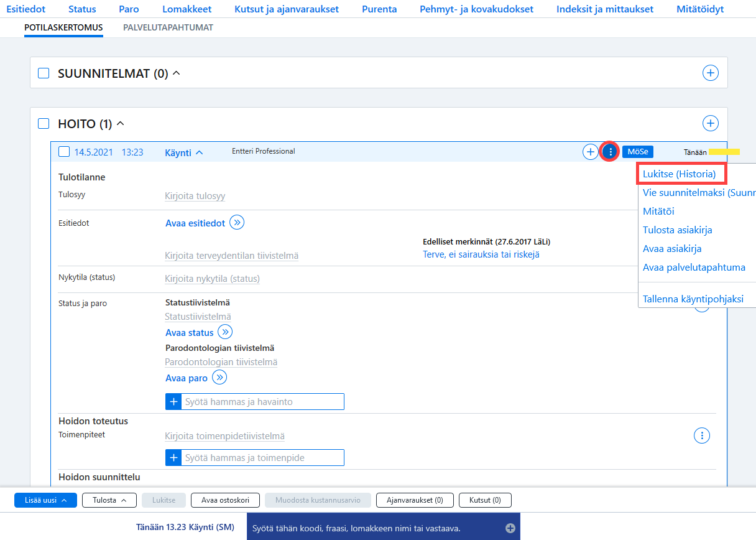This screenshot has width=756, height=540.
Task: Switch to the PALVELUTAPAHTUMAT tab
Action: 168,27
